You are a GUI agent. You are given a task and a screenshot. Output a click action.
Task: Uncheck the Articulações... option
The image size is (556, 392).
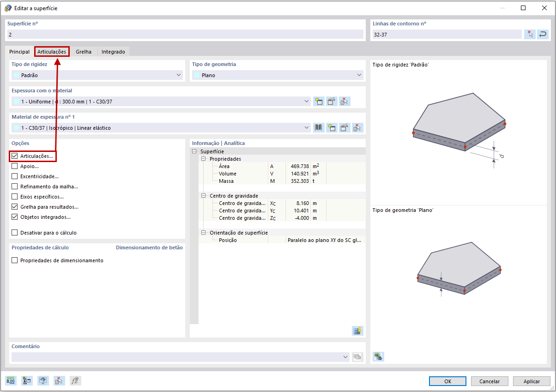tap(15, 157)
